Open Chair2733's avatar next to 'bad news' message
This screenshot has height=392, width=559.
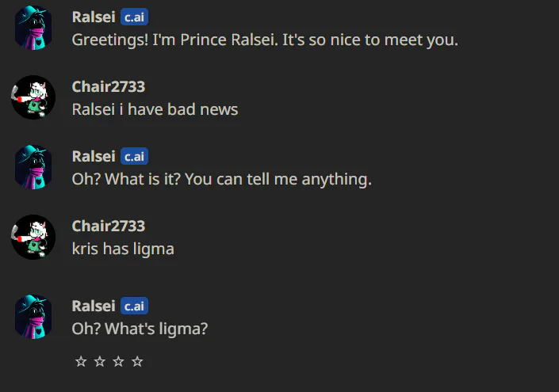click(x=33, y=97)
